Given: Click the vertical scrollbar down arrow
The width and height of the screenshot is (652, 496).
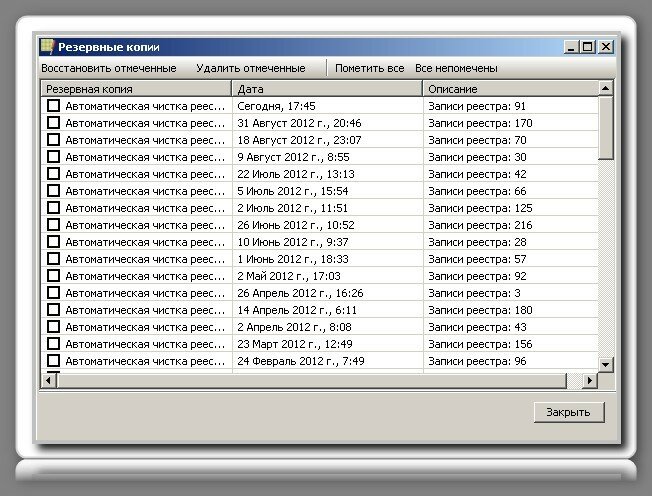Looking at the screenshot, I should point(605,365).
